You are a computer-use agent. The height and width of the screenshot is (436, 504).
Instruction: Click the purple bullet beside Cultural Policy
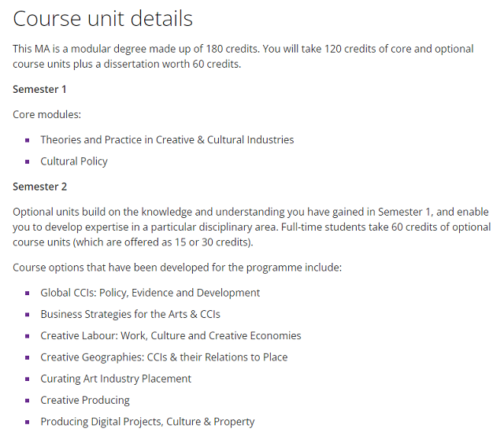(28, 161)
